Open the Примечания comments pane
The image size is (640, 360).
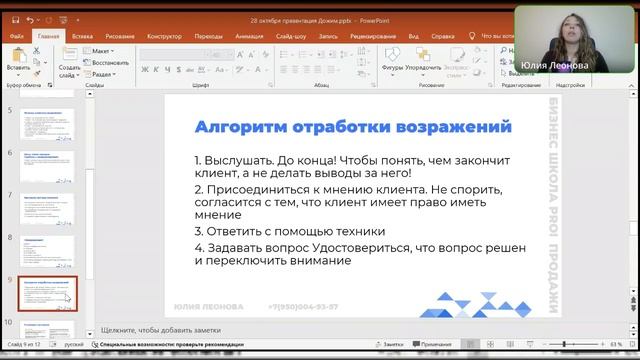(x=432, y=344)
